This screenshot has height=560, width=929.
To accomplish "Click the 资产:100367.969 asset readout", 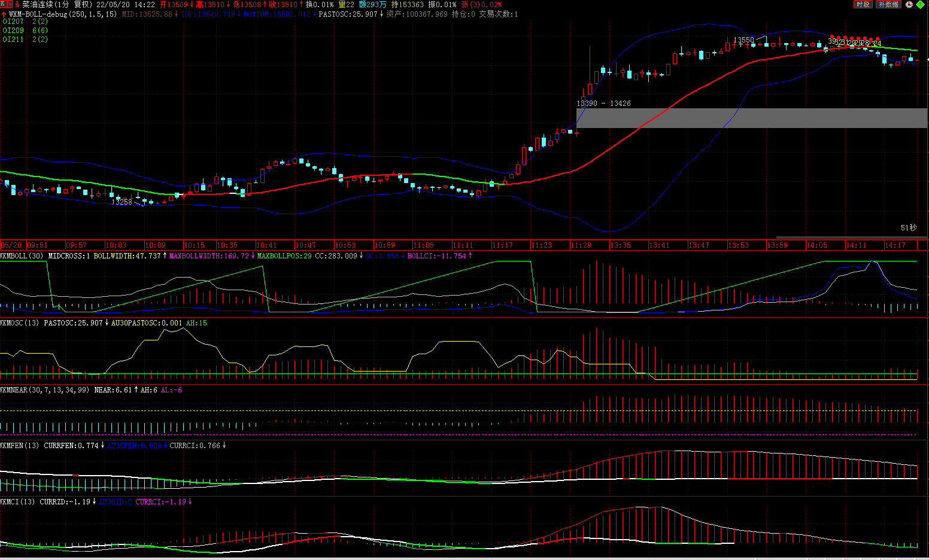I will (417, 14).
